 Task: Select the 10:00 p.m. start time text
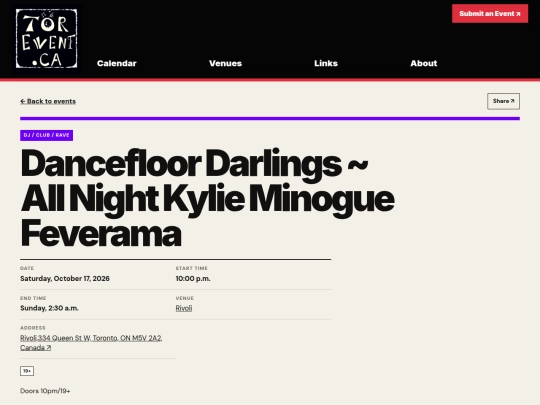193,279
